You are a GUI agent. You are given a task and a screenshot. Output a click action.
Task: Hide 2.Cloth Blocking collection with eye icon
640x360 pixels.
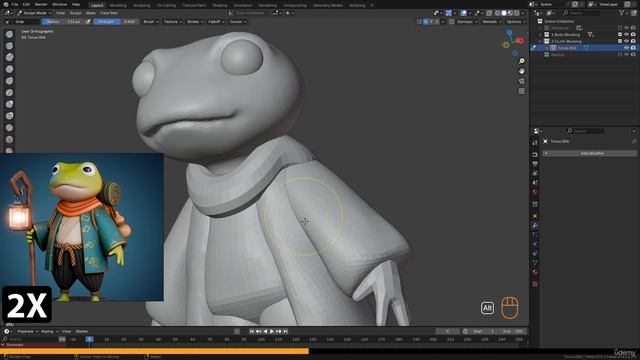[x=626, y=41]
